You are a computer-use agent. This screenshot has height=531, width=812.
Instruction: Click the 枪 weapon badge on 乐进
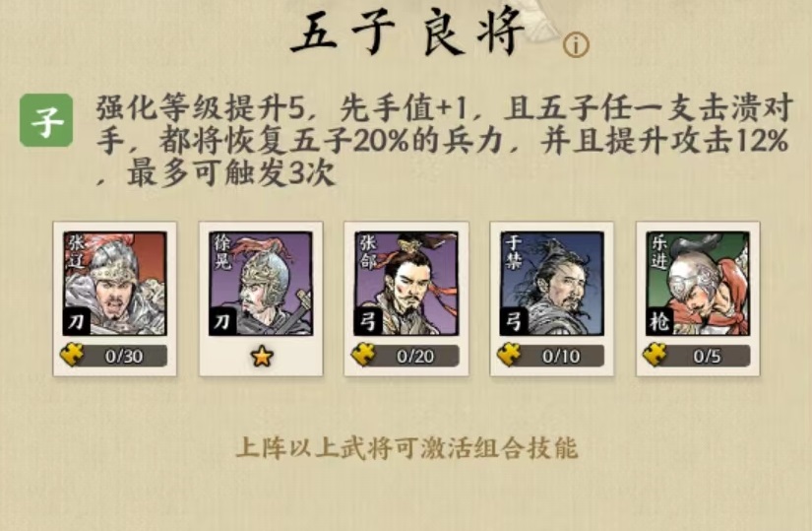659,321
